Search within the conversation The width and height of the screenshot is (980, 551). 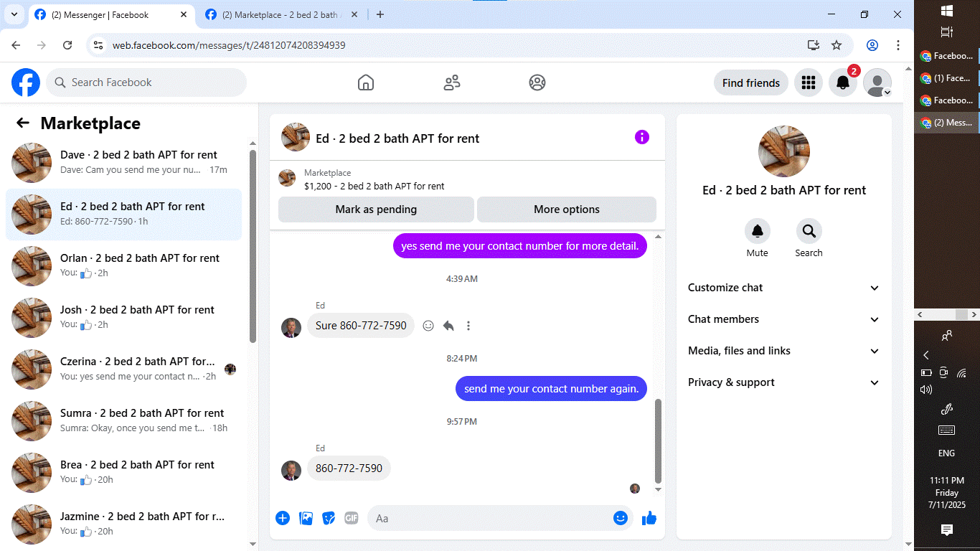click(x=809, y=231)
